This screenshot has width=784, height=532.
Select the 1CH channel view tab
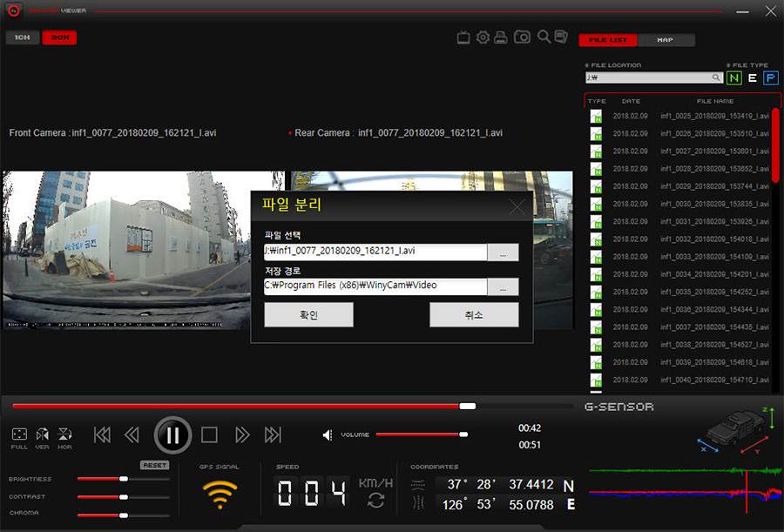click(x=22, y=37)
